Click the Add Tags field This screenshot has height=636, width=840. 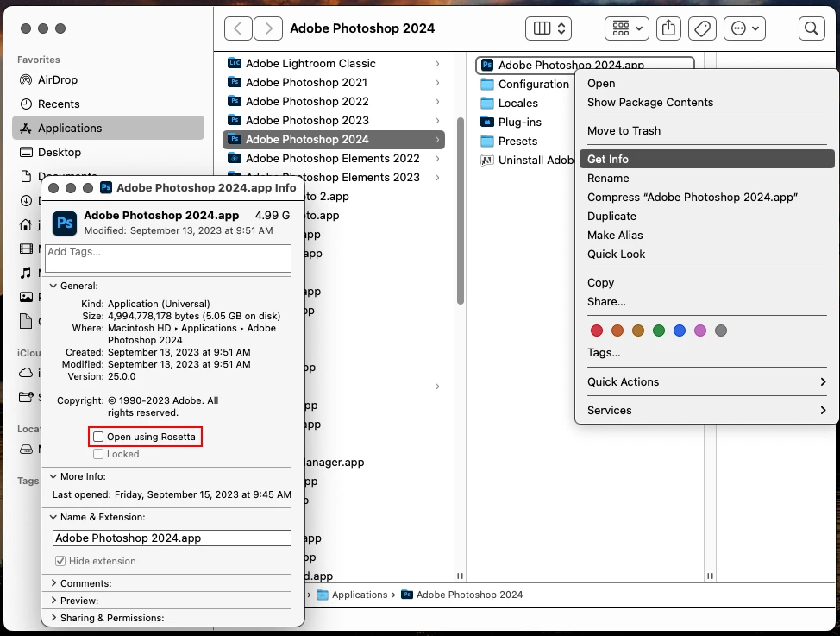[x=169, y=259]
